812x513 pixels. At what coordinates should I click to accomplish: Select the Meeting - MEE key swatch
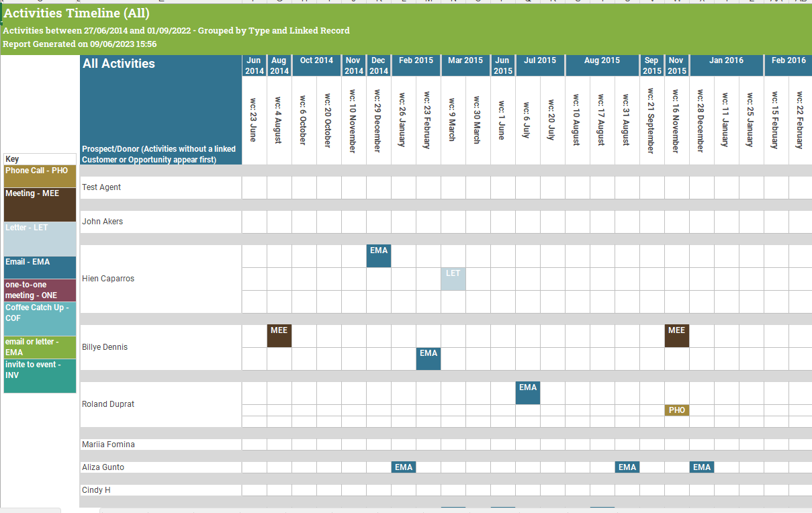pyautogui.click(x=40, y=205)
